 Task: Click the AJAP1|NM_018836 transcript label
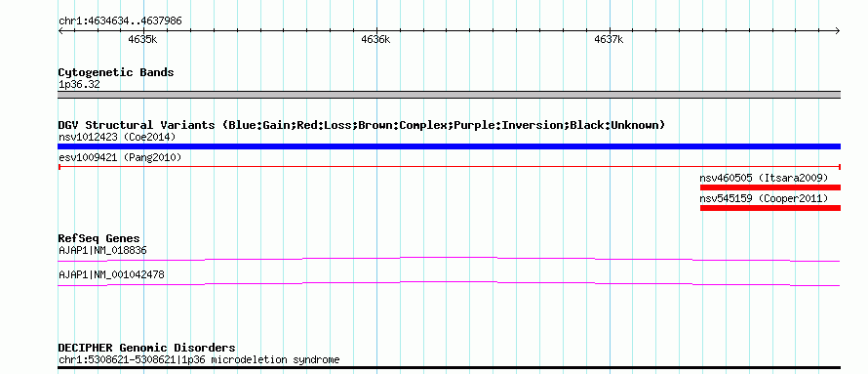pyautogui.click(x=102, y=251)
